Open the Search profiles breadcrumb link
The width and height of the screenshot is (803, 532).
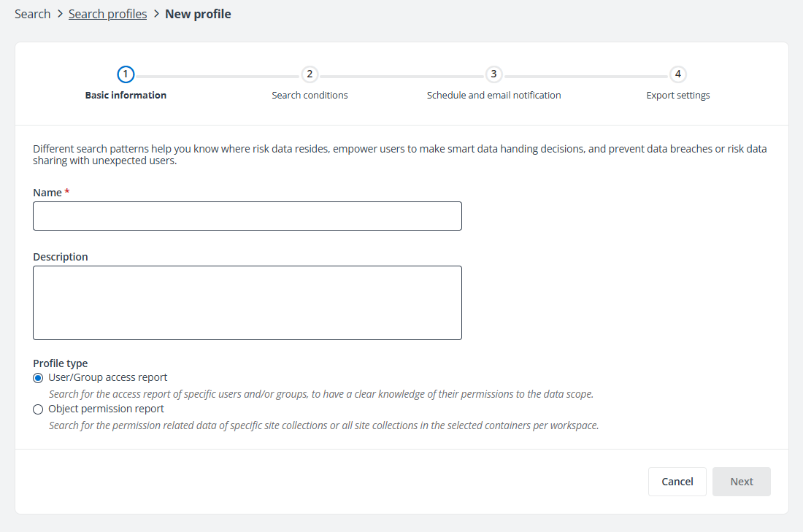107,13
